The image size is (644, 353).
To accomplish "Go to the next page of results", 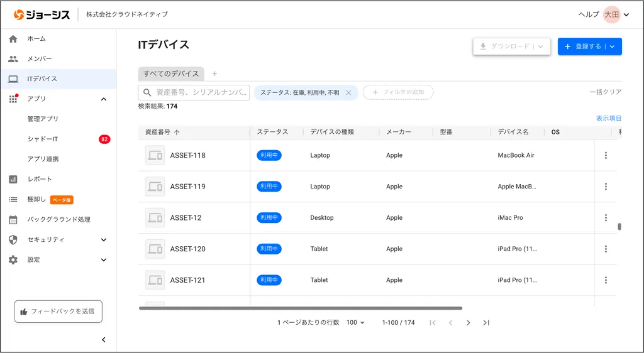I will pyautogui.click(x=468, y=322).
